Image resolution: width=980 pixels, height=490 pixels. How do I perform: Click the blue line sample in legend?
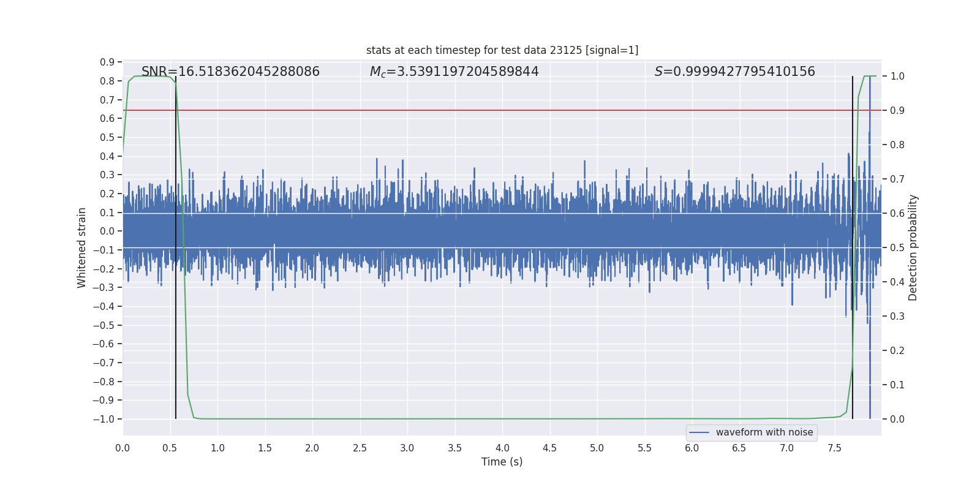(x=699, y=432)
